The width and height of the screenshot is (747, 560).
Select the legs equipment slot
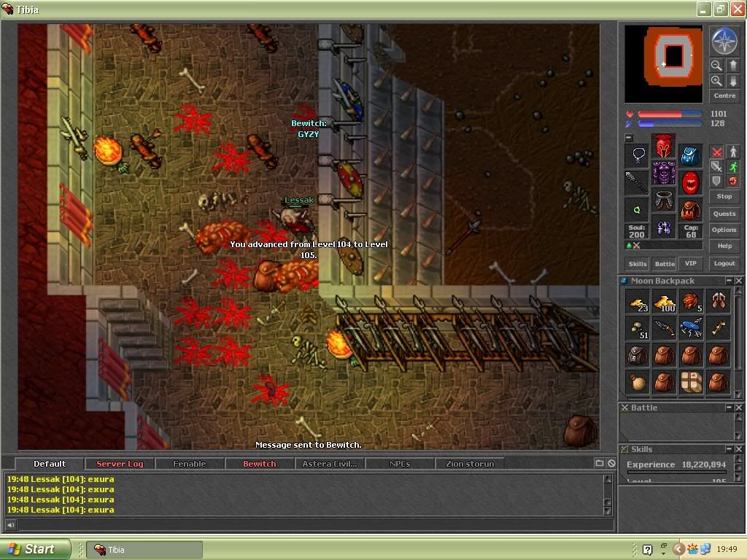pyautogui.click(x=664, y=200)
